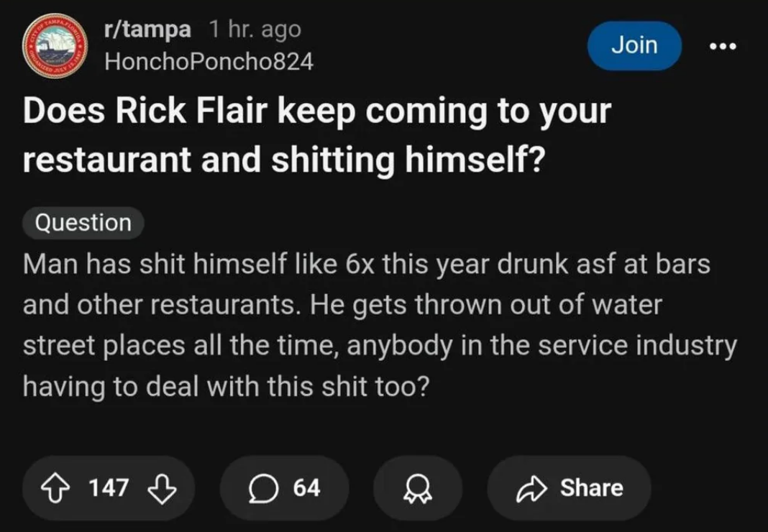The width and height of the screenshot is (768, 532).
Task: Open the r/tampa subreddit link
Action: click(147, 29)
